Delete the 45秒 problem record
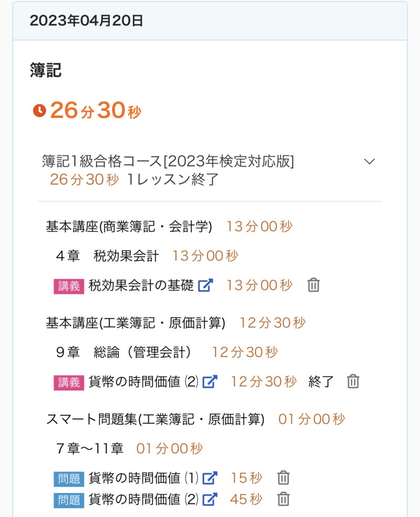Screen dimensions: 420x517 coord(283,499)
